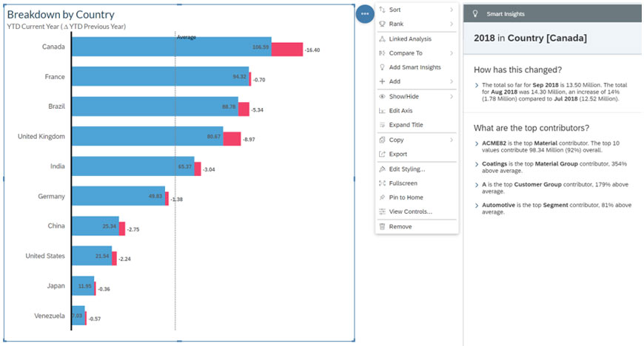Expand the ACME82 top Material insight
The height and width of the screenshot is (346, 644).
pos(477,143)
